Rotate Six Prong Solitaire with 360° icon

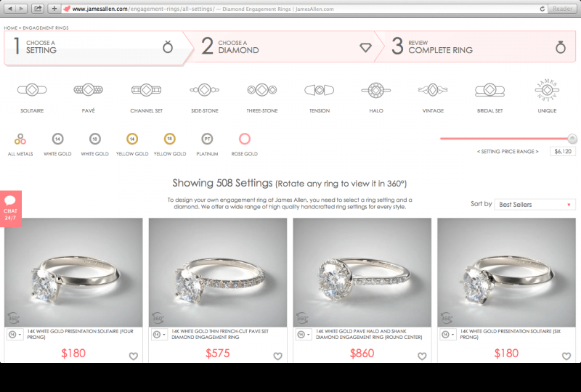coord(447,318)
